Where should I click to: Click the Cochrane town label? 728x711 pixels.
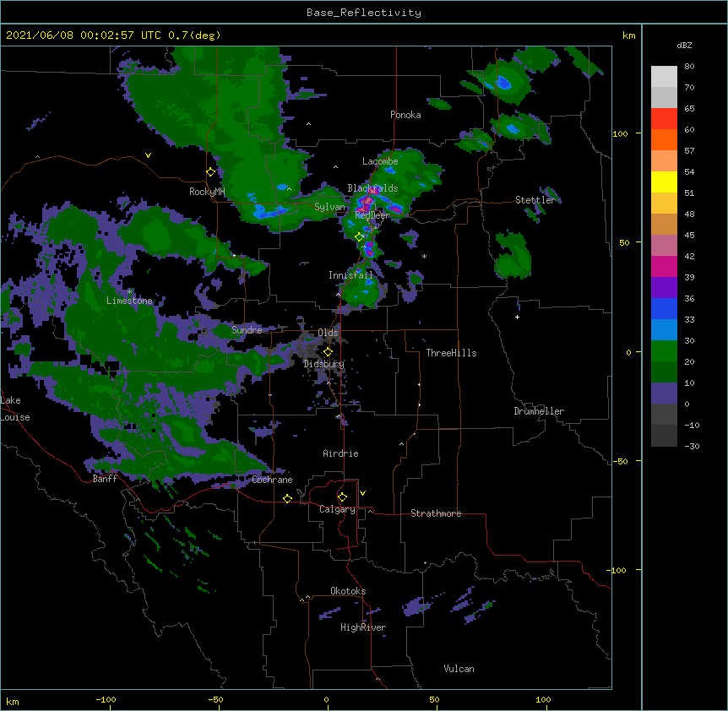click(x=272, y=480)
